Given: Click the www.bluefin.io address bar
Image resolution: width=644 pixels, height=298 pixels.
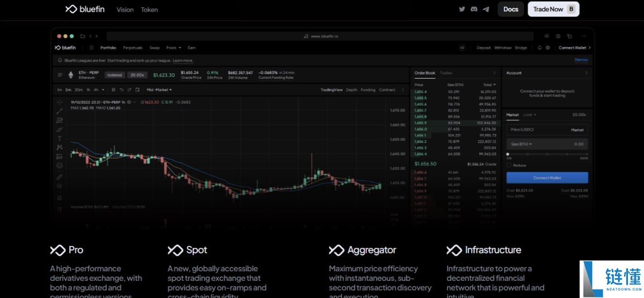Looking at the screenshot, I should coord(320,36).
